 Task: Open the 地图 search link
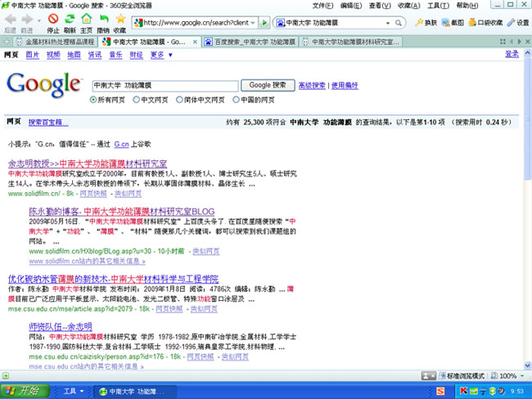[74, 55]
